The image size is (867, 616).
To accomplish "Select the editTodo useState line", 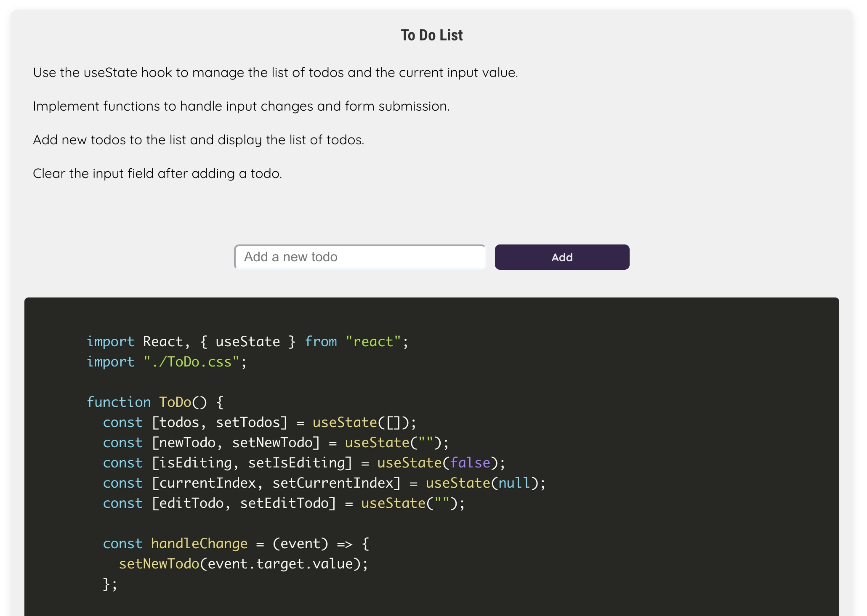I will tap(284, 503).
